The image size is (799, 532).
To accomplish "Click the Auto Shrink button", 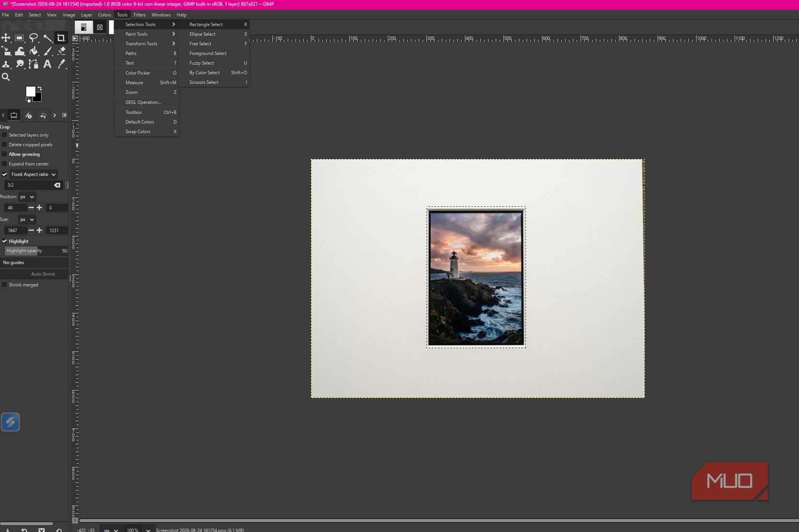I will coord(34,274).
